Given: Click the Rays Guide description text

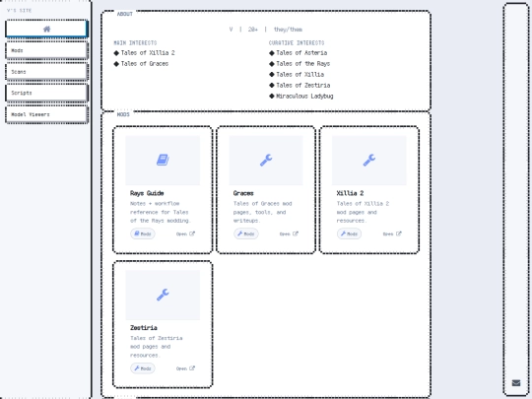Looking at the screenshot, I should [161, 212].
